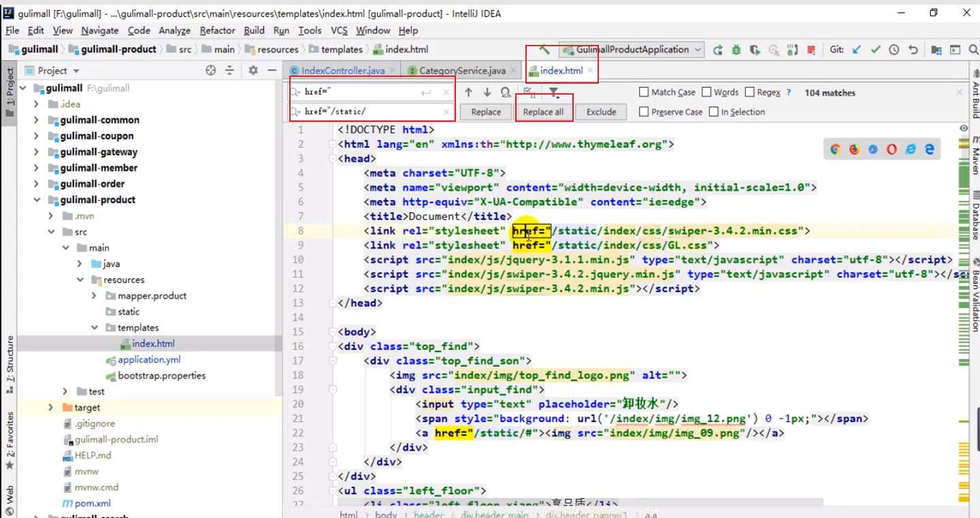Open Project Structure icon in toolbar
Screen dimensions: 980x518
936,50
